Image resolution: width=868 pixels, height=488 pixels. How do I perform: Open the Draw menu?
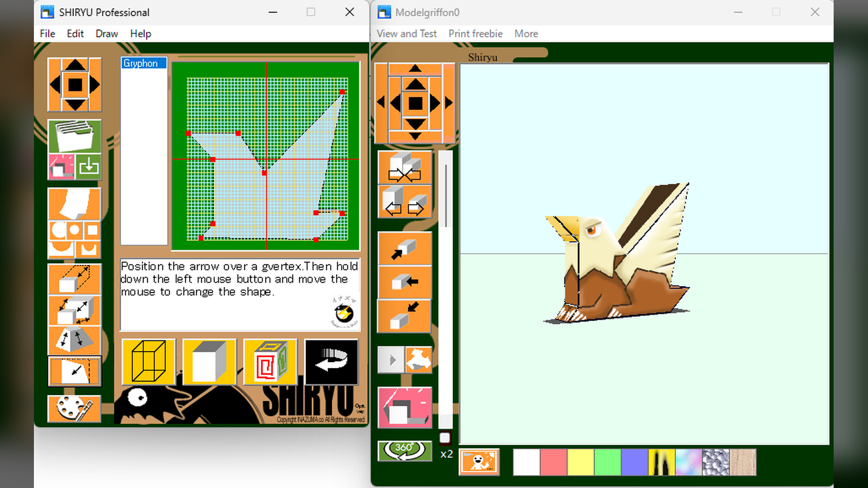coord(107,33)
